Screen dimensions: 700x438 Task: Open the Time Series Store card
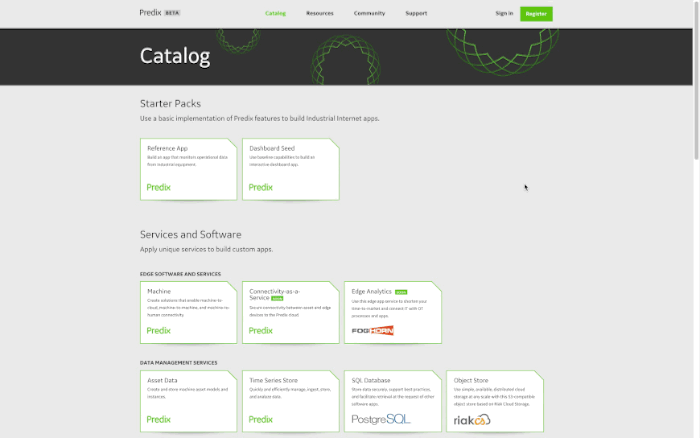click(x=291, y=401)
